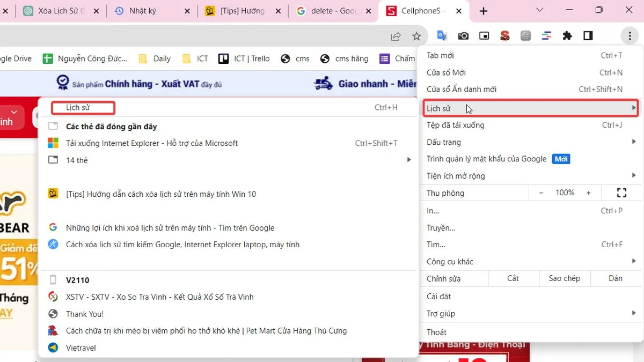Screen dimensions: 644x362
Task: Open the XSTV Xo So Tra Vinh history link
Action: (x=159, y=297)
